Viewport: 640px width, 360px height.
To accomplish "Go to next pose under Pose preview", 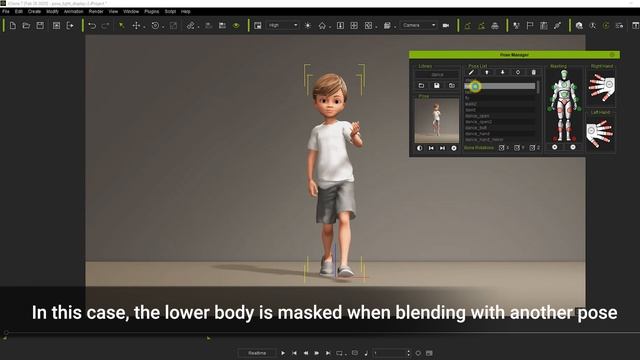I will click(x=442, y=148).
